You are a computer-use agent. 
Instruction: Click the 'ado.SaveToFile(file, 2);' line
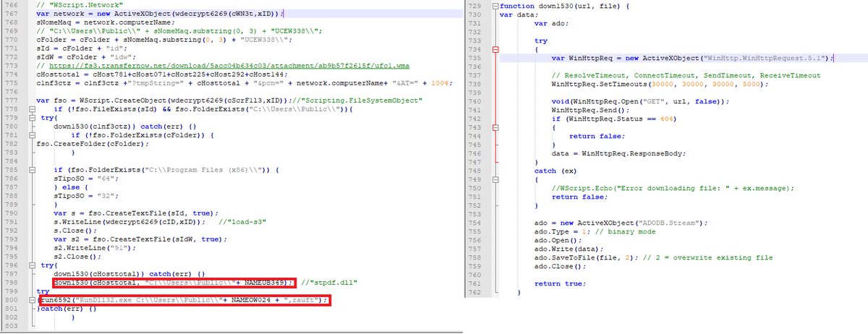(652, 257)
